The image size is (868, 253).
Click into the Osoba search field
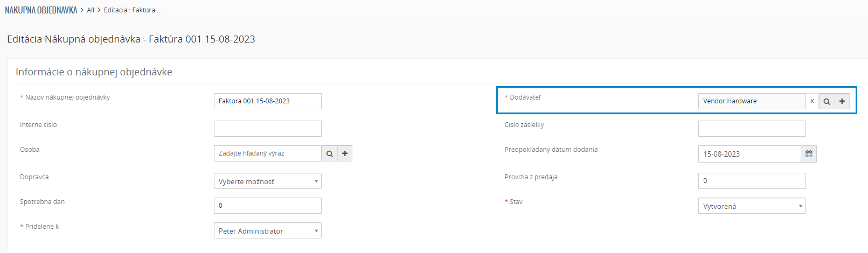pos(268,153)
